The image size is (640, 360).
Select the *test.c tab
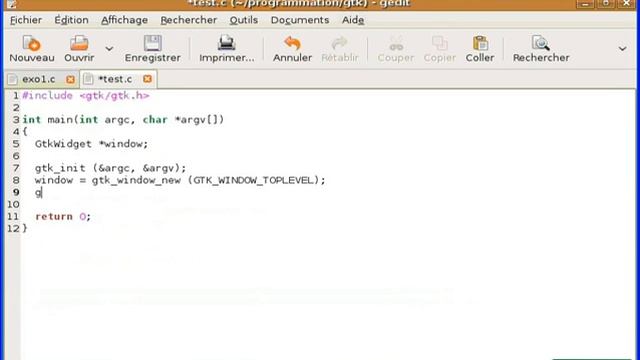click(115, 79)
